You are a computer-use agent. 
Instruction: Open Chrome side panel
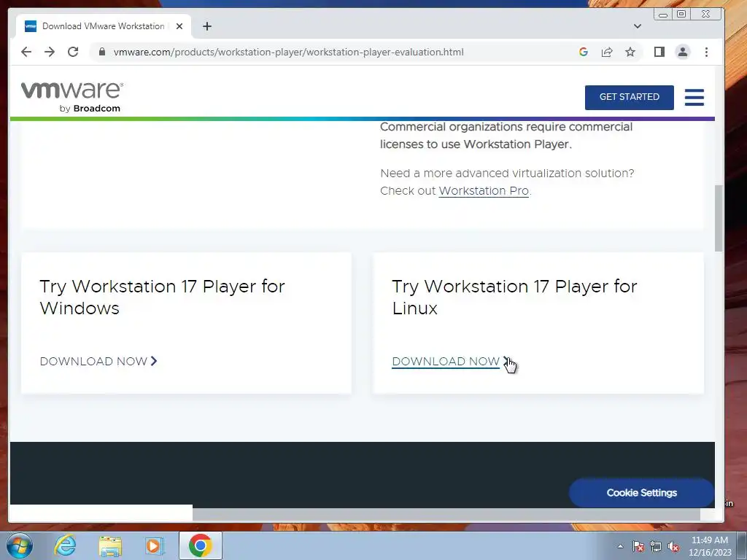point(659,52)
